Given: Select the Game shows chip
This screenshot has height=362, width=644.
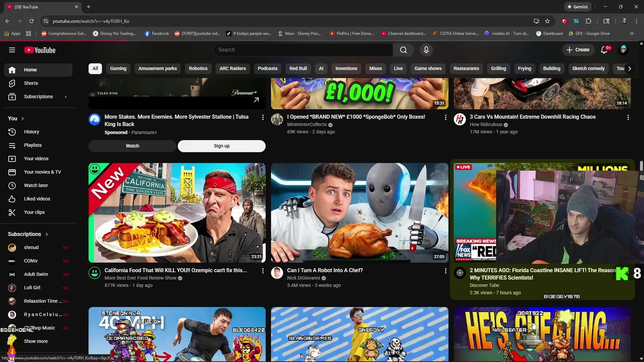Looking at the screenshot, I should [428, 68].
